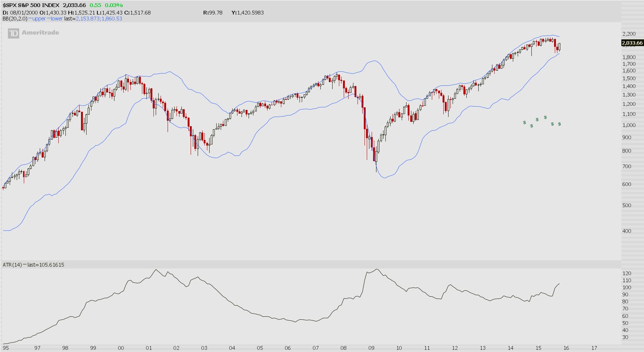Click the 30 ATR axis label
The width and height of the screenshot is (644, 352).
point(625,337)
